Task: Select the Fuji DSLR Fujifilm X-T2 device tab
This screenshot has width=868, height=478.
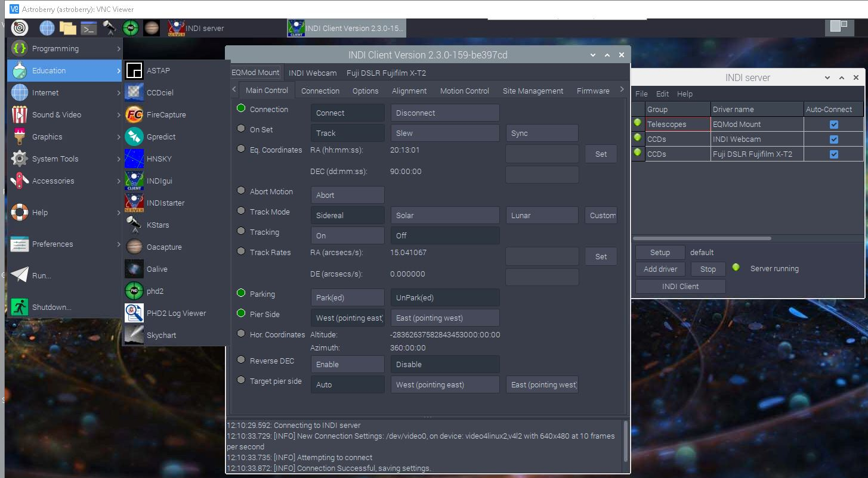Action: [x=386, y=73]
